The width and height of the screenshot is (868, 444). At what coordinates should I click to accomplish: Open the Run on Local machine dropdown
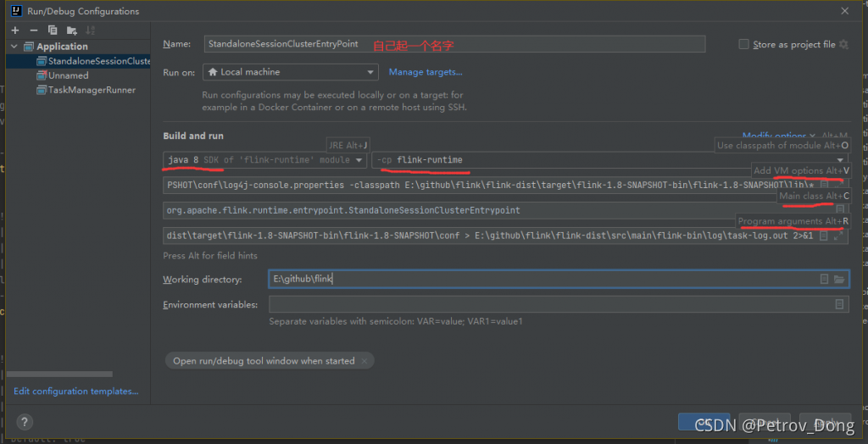[x=291, y=72]
